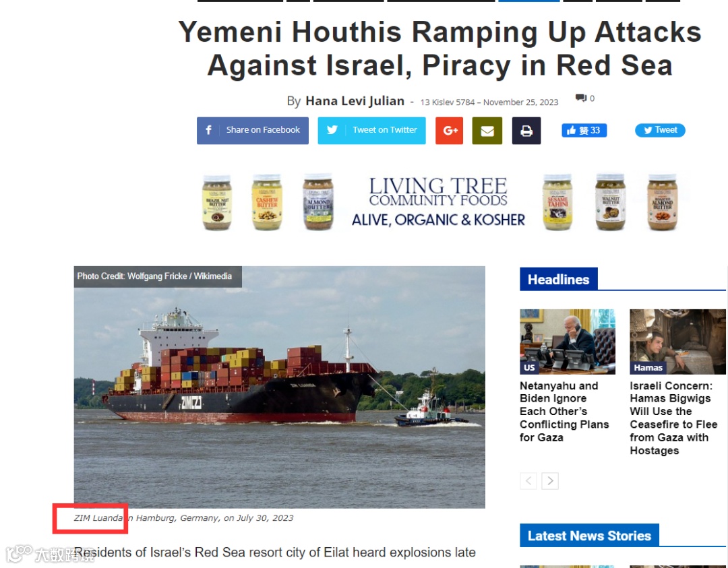Go to previous headlines with left arrow
The height and width of the screenshot is (568, 728).
[528, 481]
